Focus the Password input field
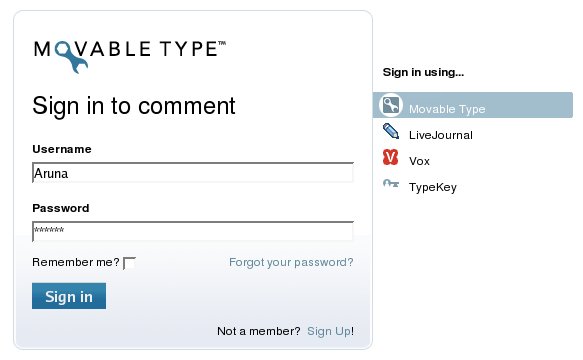 point(193,231)
